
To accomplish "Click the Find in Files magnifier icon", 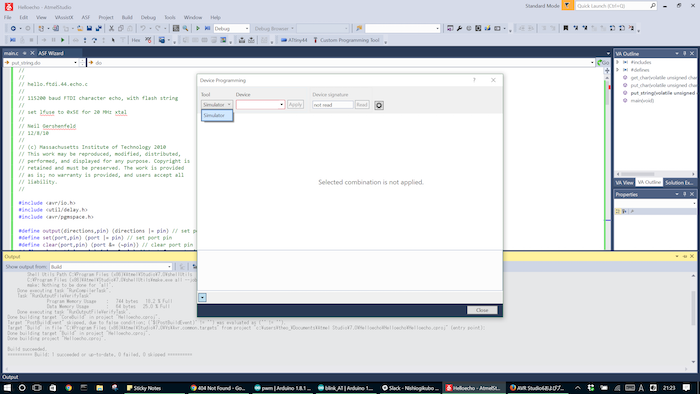I will coord(185,29).
